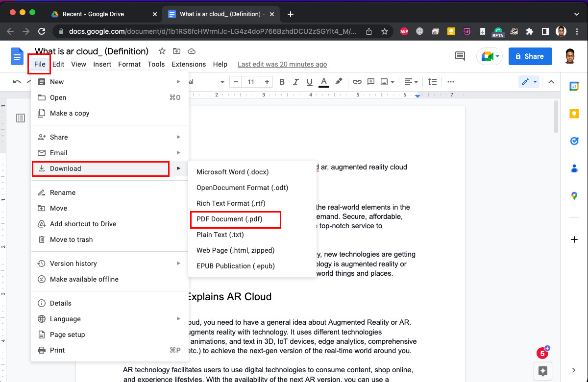Open the Insert menu
The image size is (588, 382).
102,64
